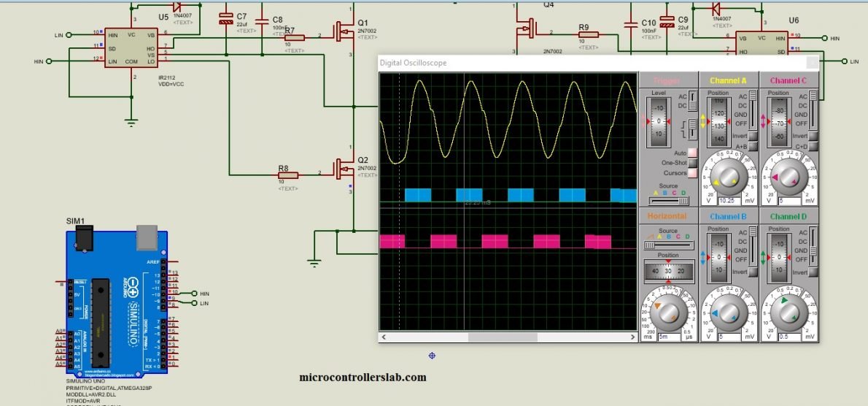Viewport: 868px width, 406px height.
Task: Click ground symbol below the IR2112
Action: 131,121
